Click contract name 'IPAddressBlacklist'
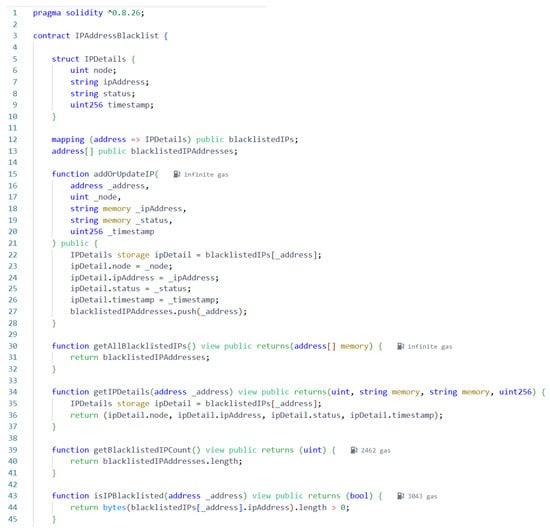550x532 pixels. [x=117, y=36]
